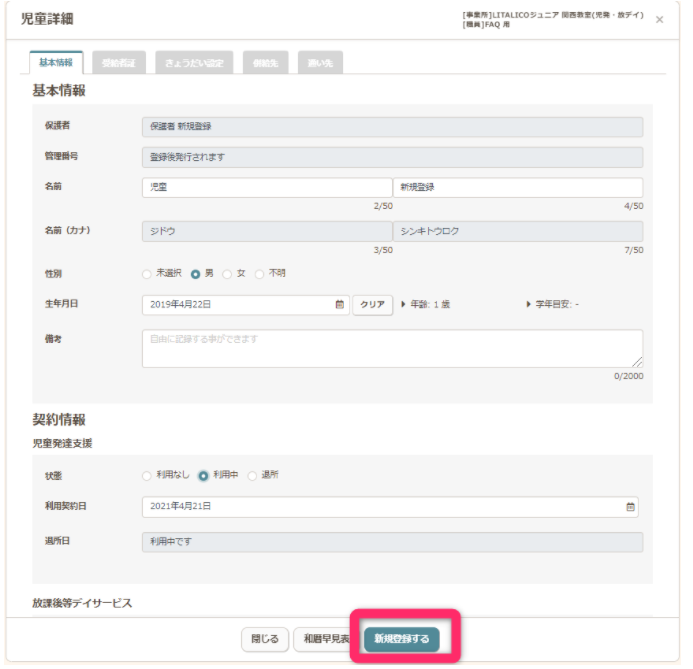Set 状態 to 退所
Image resolution: width=693 pixels, height=669 pixels.
coord(252,476)
